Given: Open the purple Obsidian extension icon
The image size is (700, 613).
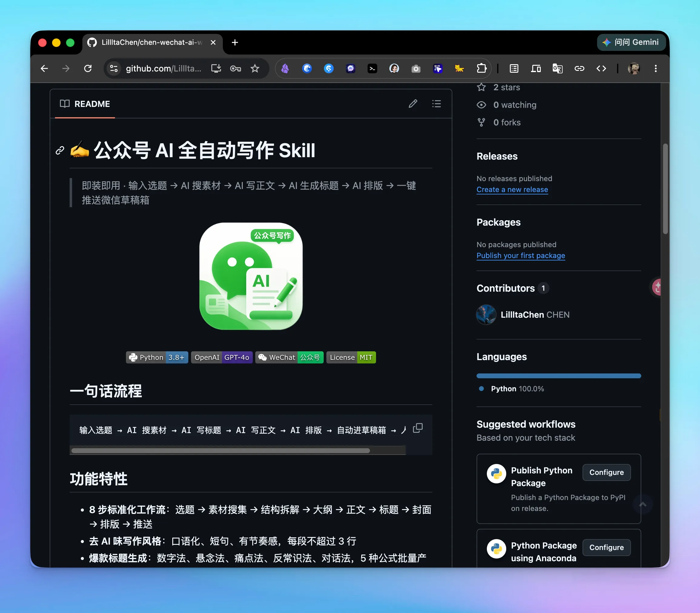Looking at the screenshot, I should [285, 68].
